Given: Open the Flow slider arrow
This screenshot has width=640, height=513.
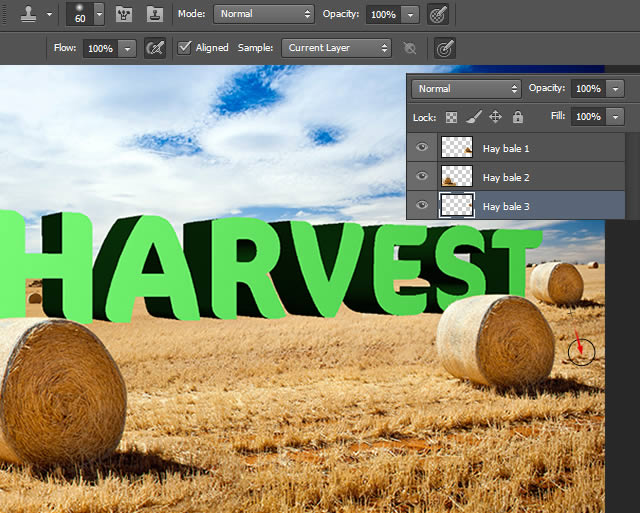Looking at the screenshot, I should [127, 49].
